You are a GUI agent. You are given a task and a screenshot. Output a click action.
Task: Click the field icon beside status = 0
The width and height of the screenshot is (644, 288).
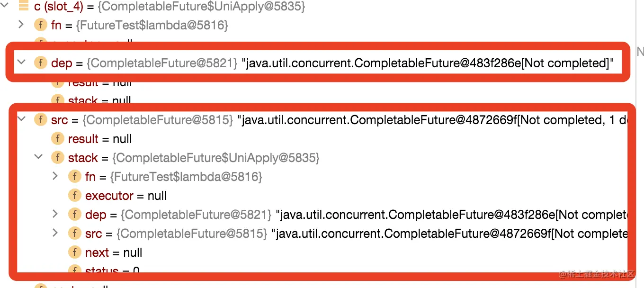[x=75, y=270]
